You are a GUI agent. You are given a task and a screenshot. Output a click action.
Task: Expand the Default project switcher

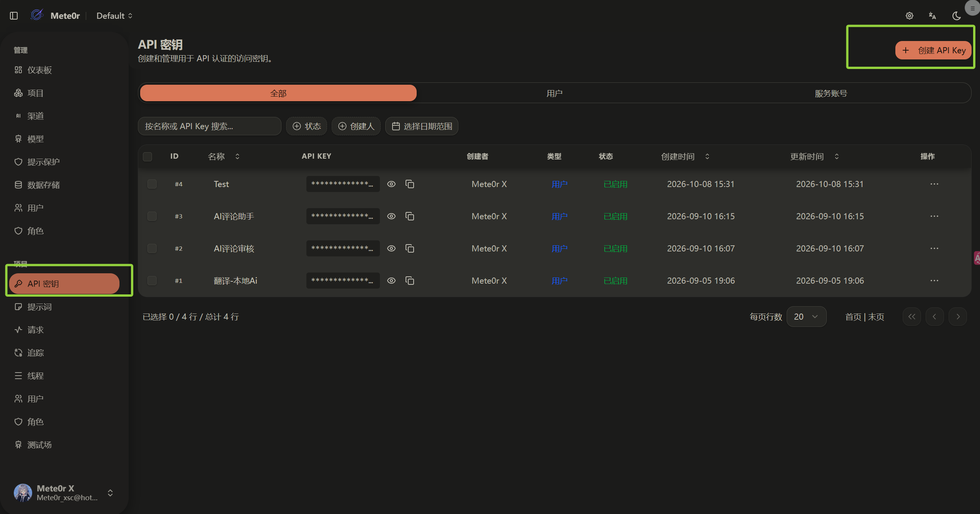click(114, 16)
